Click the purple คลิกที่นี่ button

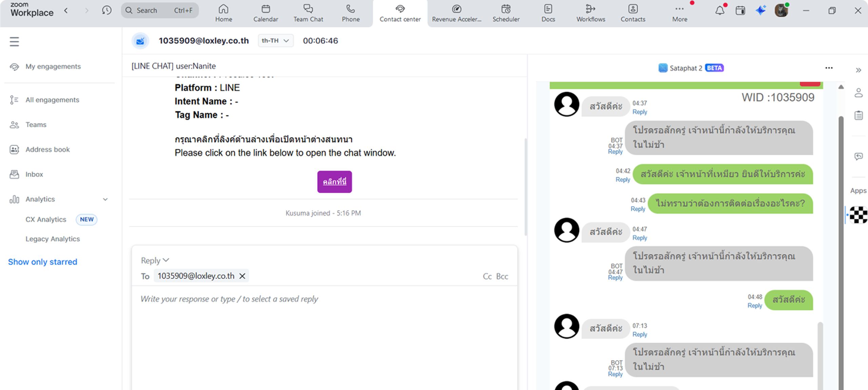click(x=334, y=182)
